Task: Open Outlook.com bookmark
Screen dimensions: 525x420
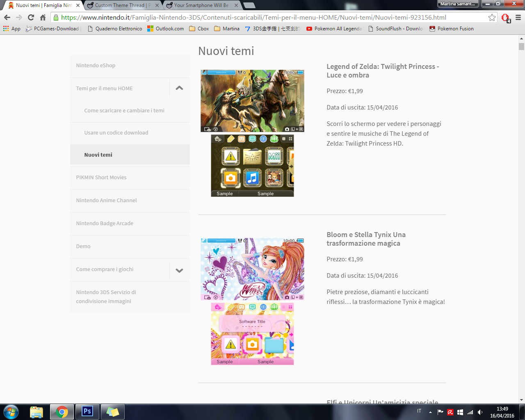Action: tap(166, 29)
